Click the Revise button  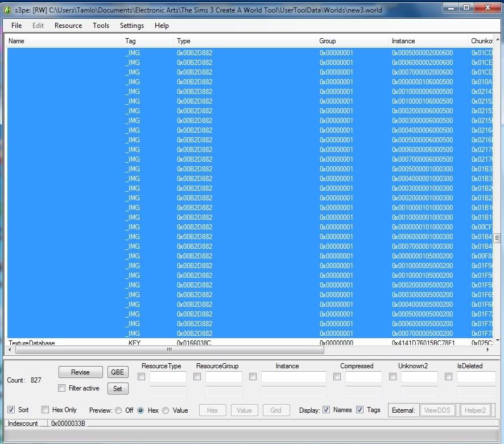click(x=80, y=372)
